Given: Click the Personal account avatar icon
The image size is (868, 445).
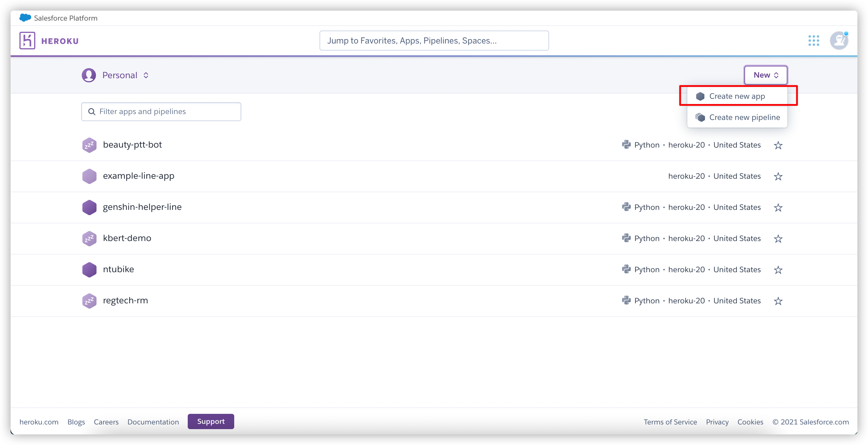Looking at the screenshot, I should click(x=89, y=75).
